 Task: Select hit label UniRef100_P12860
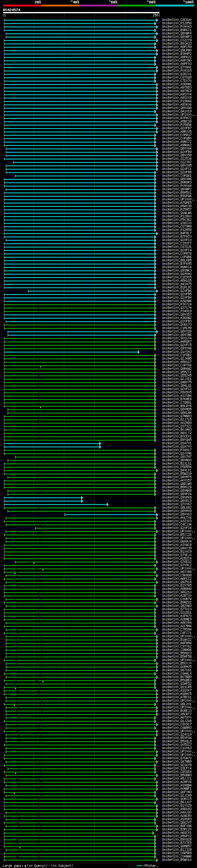(176, 216)
